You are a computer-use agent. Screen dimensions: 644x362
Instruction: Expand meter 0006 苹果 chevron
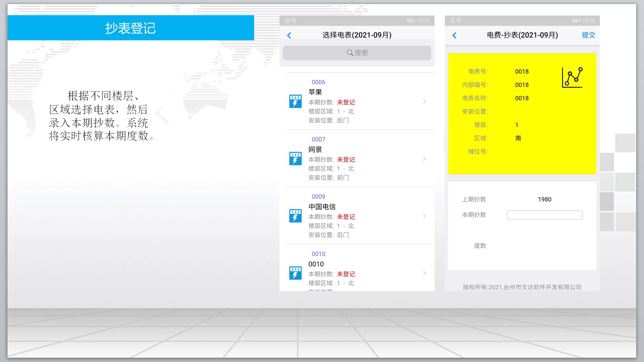424,101
